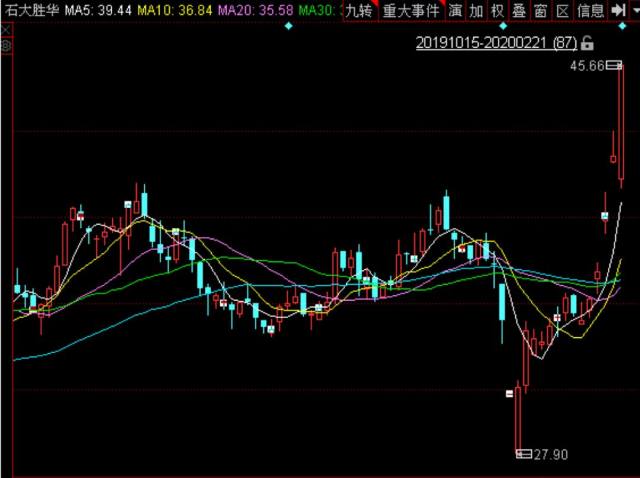Toggle the lock icon beside date range
This screenshot has width=640, height=478.
tap(587, 44)
